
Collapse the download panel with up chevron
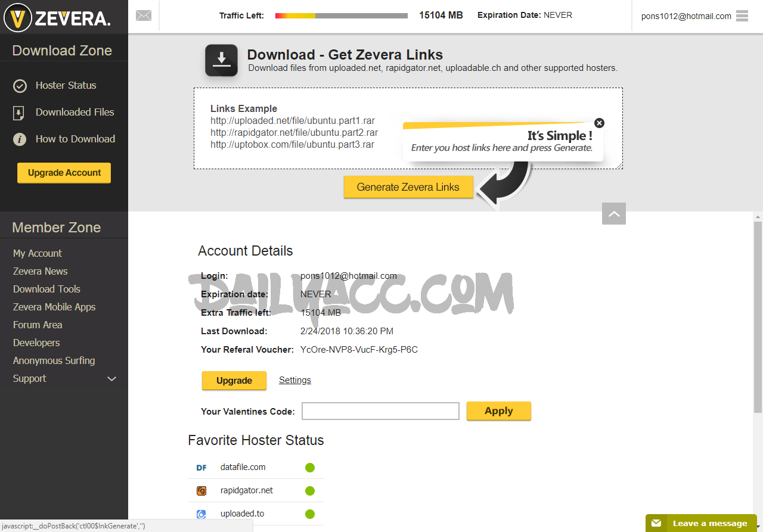click(x=614, y=213)
